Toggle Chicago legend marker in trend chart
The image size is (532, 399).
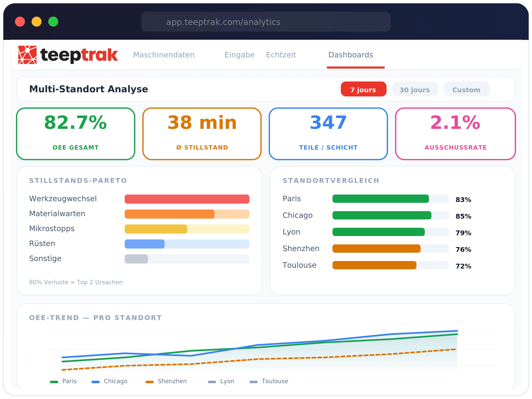coord(95,382)
